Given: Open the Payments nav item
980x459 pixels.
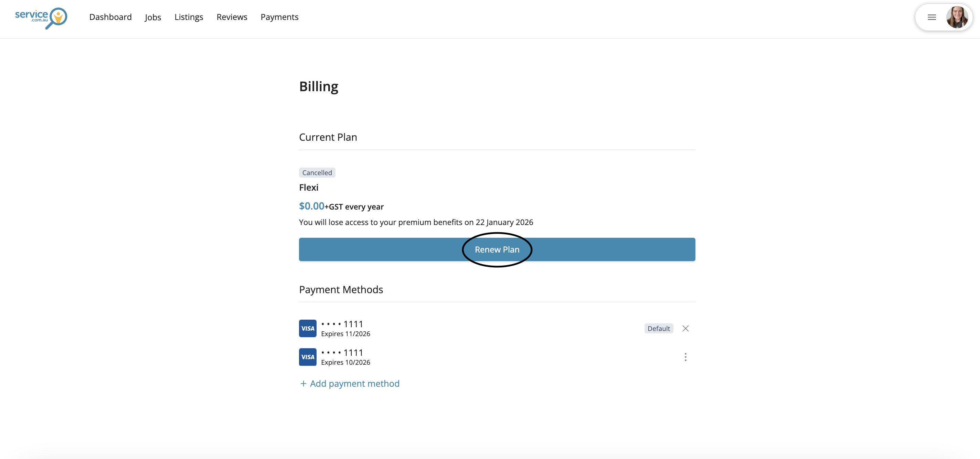Looking at the screenshot, I should [279, 17].
